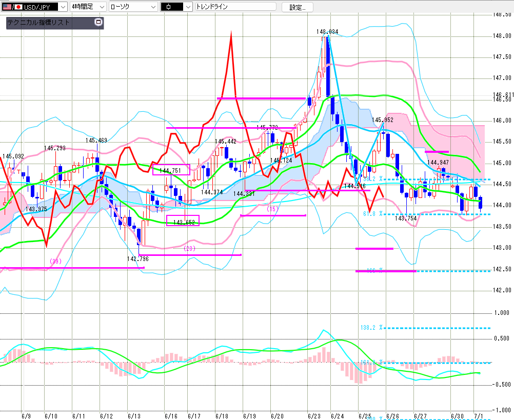Screen dimensions: 514x420
Task: Open the black candlestick style dropdown
Action: tap(176, 7)
